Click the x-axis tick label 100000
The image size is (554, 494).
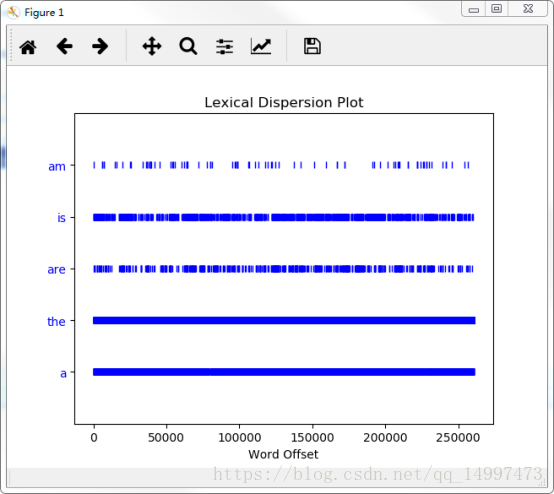[240, 438]
